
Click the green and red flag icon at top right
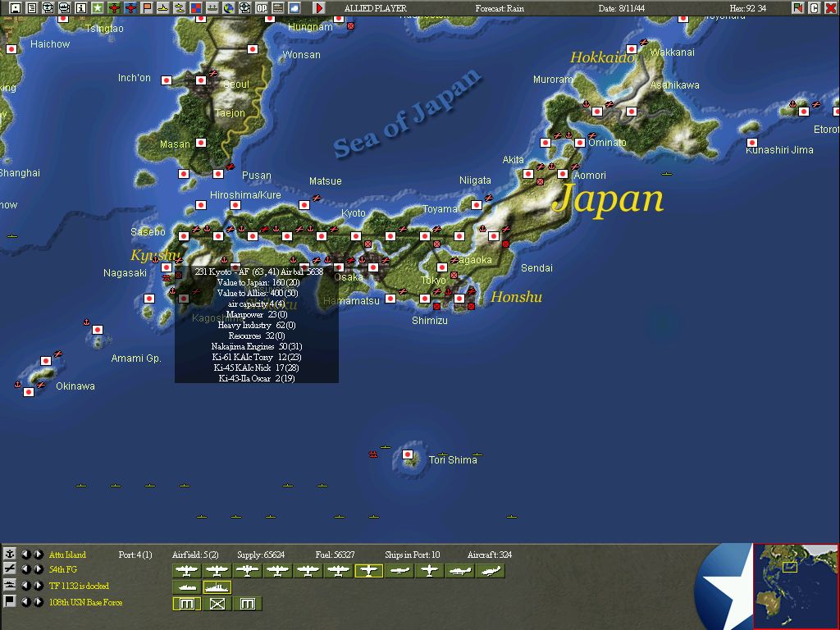click(798, 8)
